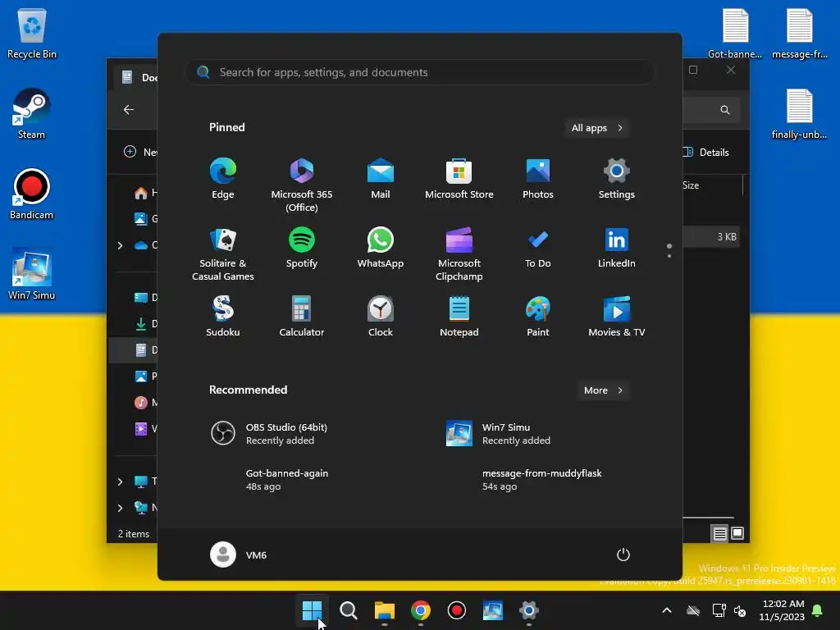This screenshot has height=630, width=840.
Task: Open Search from the taskbar
Action: (348, 610)
